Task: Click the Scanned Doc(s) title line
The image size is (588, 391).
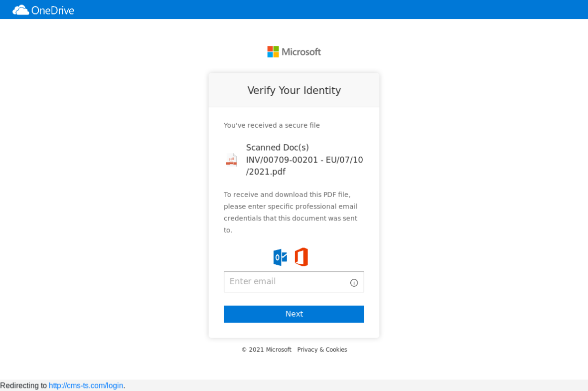Action: [277, 148]
